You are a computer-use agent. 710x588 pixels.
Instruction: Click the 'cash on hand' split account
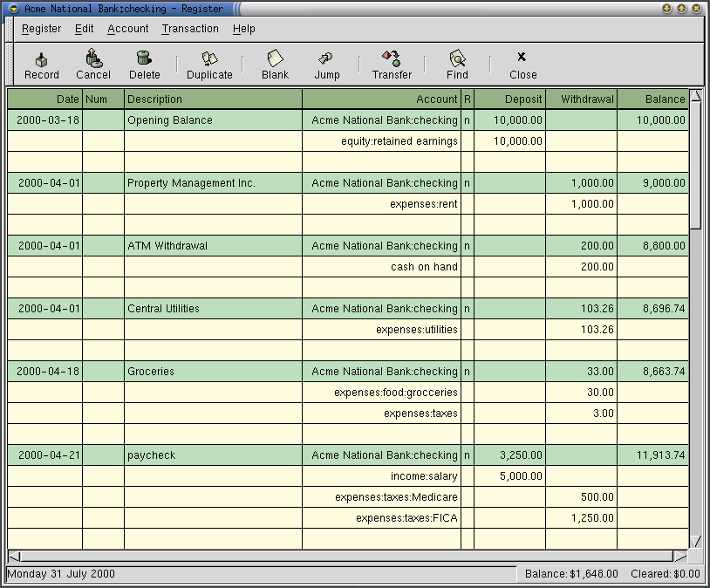click(381, 267)
